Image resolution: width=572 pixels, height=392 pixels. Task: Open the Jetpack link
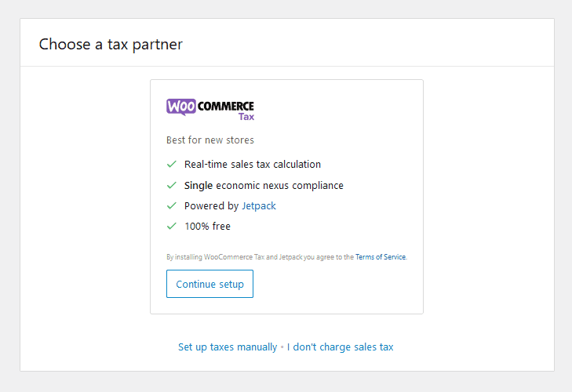click(x=258, y=206)
